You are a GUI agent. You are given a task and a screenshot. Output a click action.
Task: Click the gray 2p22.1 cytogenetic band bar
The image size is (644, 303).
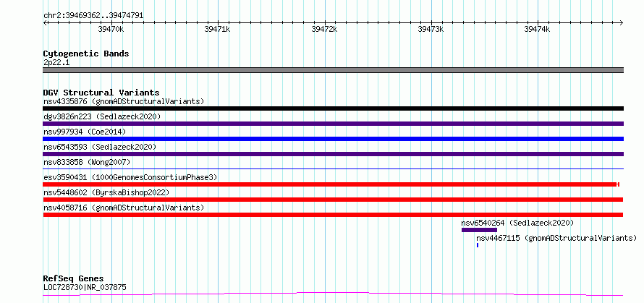[333, 70]
